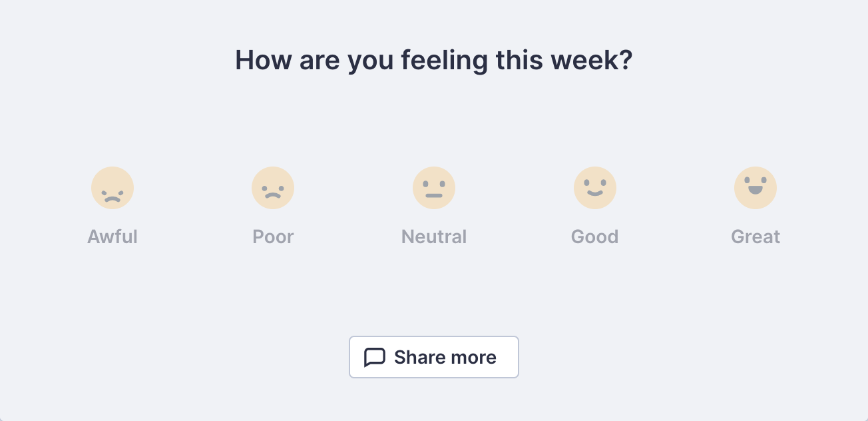The image size is (868, 421).
Task: Pick the Good smiling face icon
Action: [595, 188]
